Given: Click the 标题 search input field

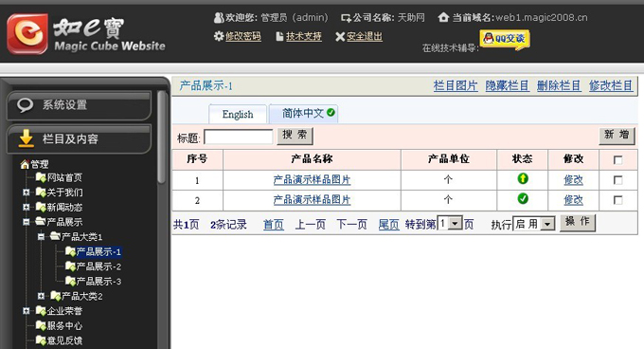Looking at the screenshot, I should coord(239,137).
